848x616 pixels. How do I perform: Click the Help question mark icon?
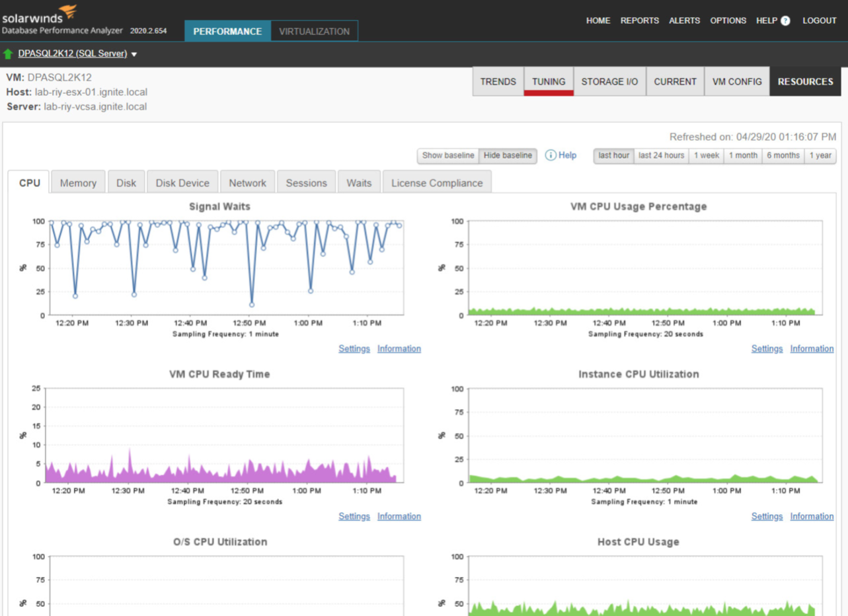(x=785, y=20)
